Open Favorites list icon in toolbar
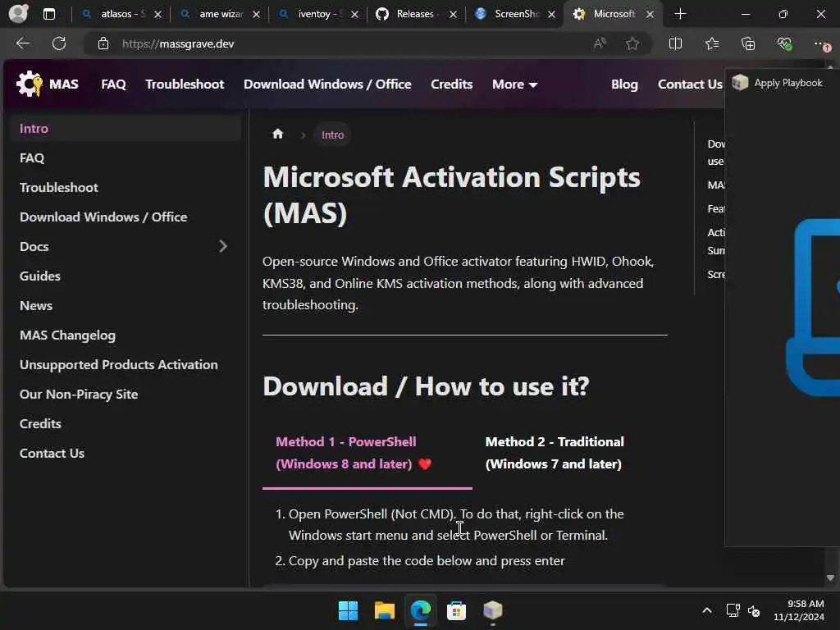 pos(712,43)
